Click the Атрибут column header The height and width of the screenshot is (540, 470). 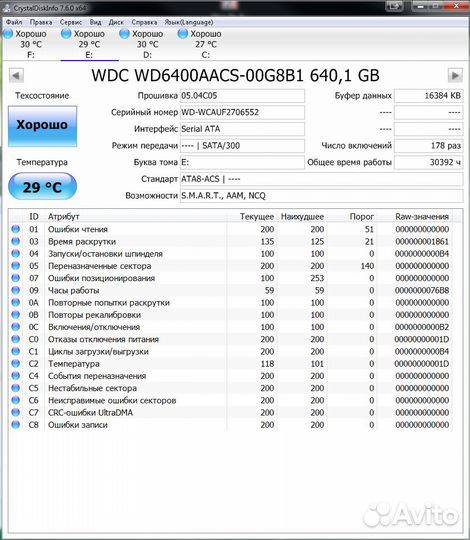pyautogui.click(x=64, y=217)
